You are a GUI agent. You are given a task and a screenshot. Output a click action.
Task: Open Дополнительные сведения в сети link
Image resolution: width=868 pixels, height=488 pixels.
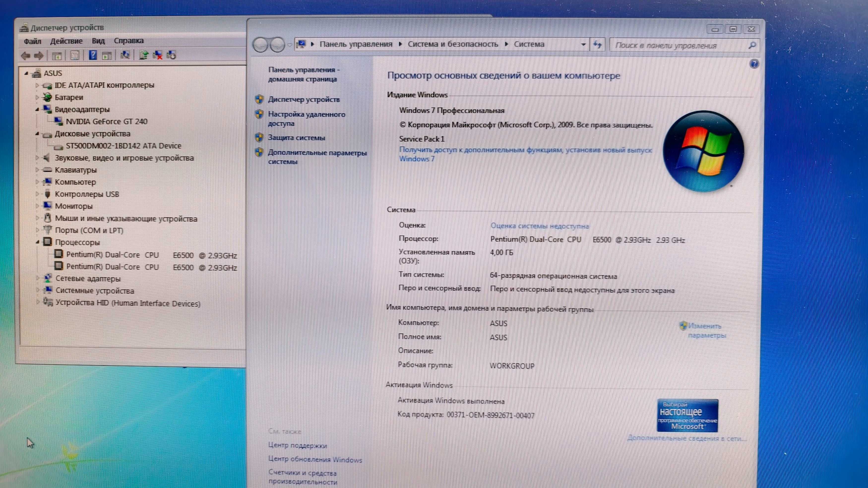click(687, 438)
